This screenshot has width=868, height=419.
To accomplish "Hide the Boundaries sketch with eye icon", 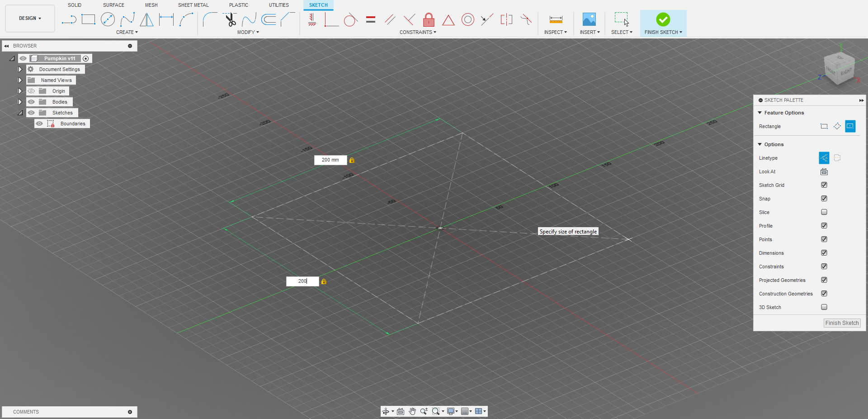I will pos(39,124).
